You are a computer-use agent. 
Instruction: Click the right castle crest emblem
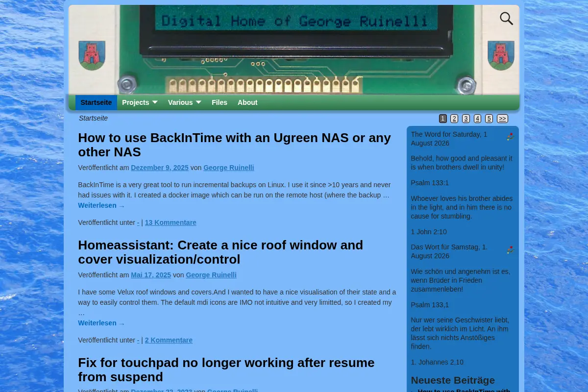pyautogui.click(x=501, y=55)
